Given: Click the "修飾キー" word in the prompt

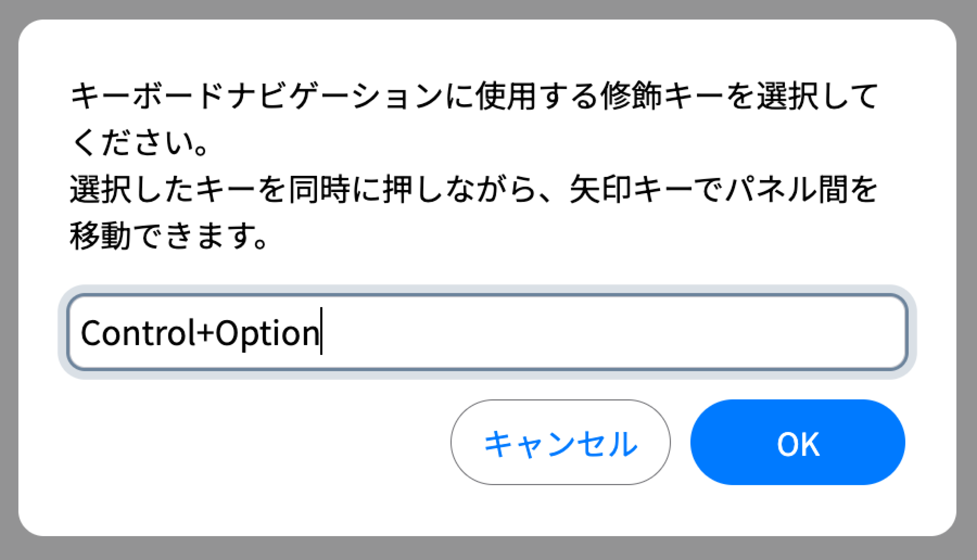Looking at the screenshot, I should (662, 96).
